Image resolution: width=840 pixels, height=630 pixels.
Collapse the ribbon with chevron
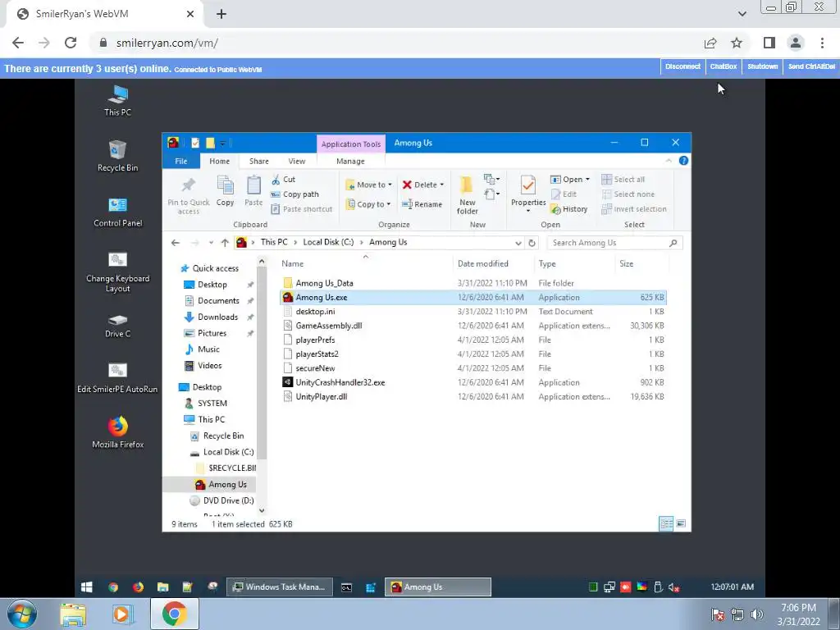[x=669, y=161]
